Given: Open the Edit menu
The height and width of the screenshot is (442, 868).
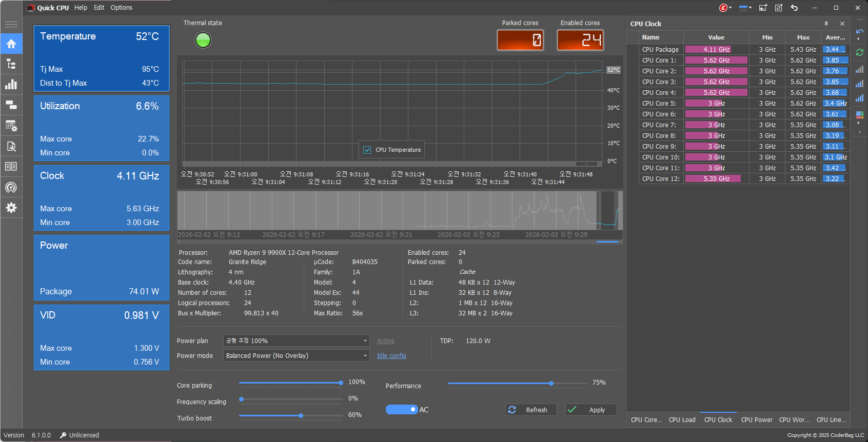Looking at the screenshot, I should [x=99, y=8].
